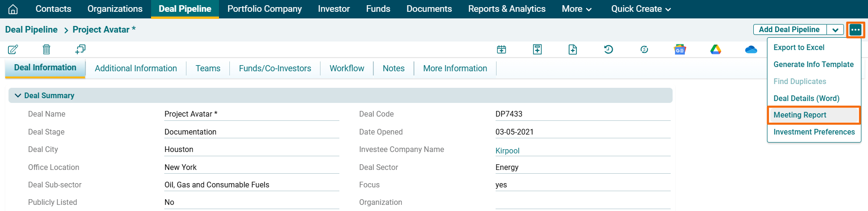Viewport: 868px width, 211px height.
Task: Click the Google Drive icon
Action: (x=716, y=50)
